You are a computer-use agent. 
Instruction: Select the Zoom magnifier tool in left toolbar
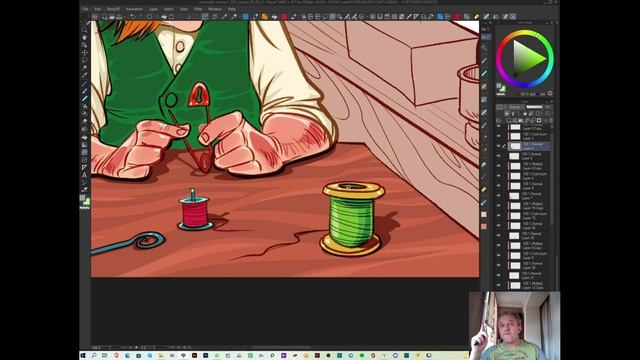[x=84, y=29]
